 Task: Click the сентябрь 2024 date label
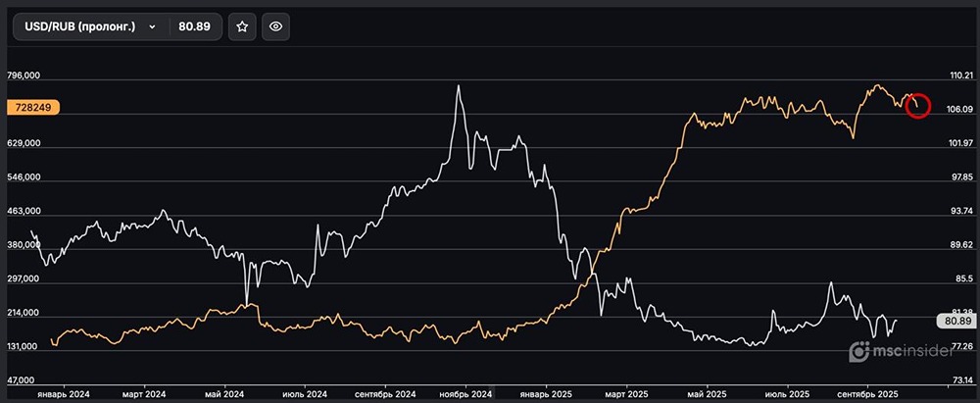[x=385, y=395]
